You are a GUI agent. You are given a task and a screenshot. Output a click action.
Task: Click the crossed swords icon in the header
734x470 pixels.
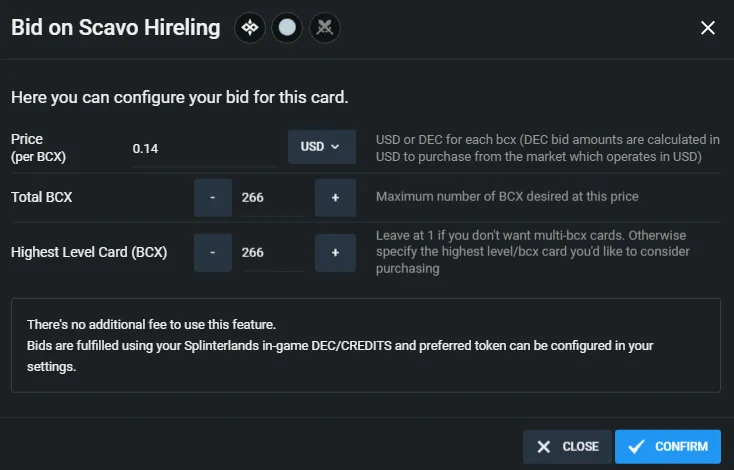pyautogui.click(x=324, y=28)
